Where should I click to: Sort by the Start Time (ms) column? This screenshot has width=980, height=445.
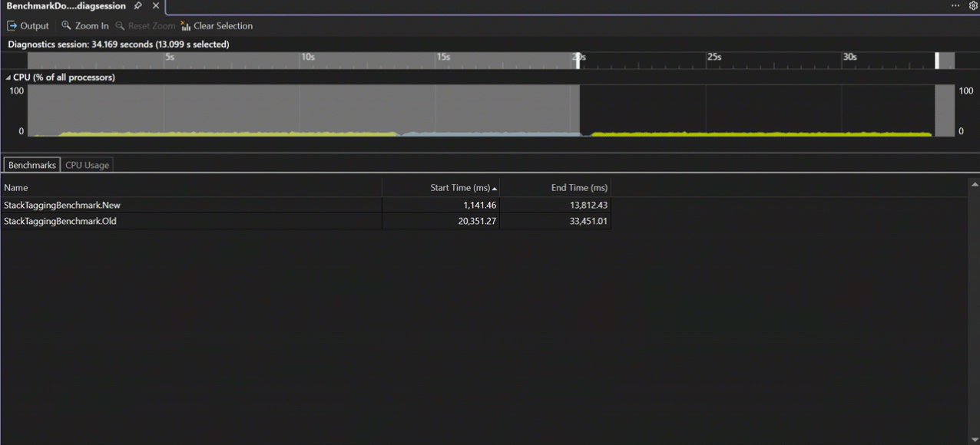pos(459,188)
